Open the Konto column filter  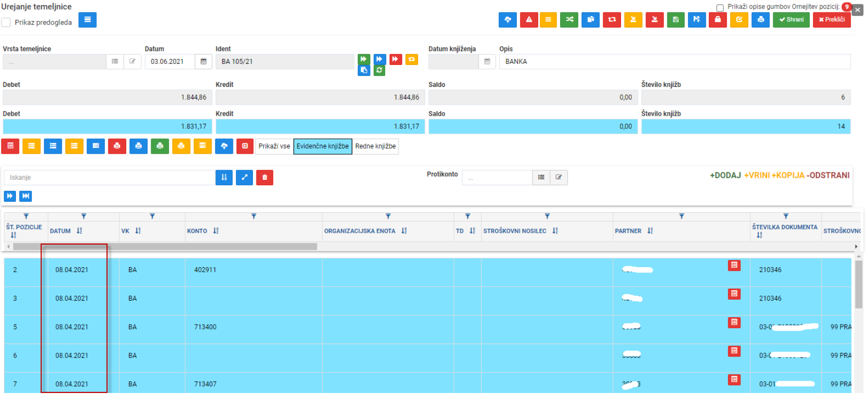coord(254,216)
